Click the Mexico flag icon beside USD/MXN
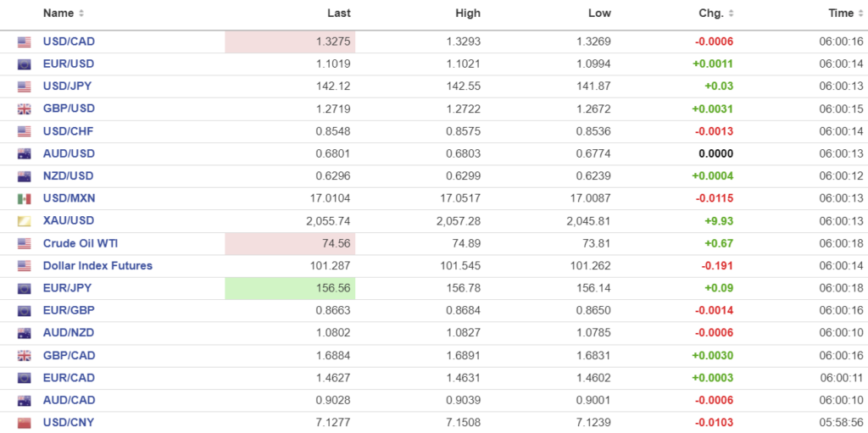 24,199
